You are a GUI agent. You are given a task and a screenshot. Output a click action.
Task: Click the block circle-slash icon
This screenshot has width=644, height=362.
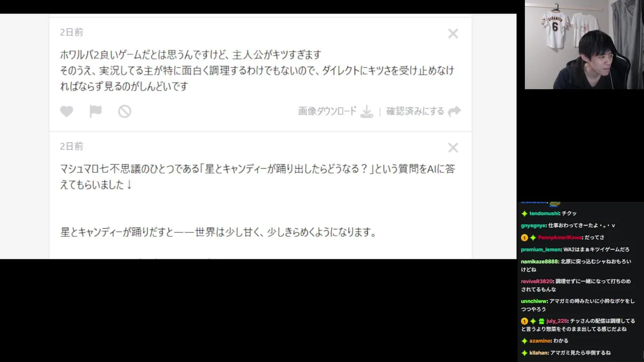tap(125, 111)
